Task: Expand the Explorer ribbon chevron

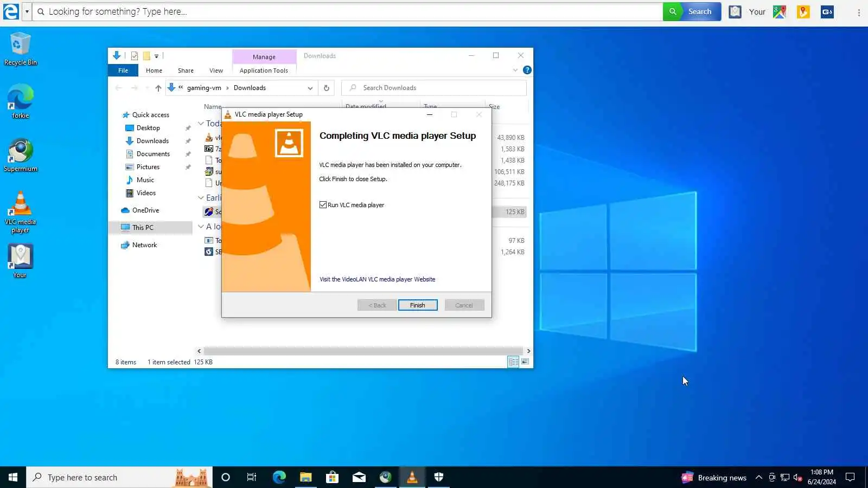Action: pos(515,70)
